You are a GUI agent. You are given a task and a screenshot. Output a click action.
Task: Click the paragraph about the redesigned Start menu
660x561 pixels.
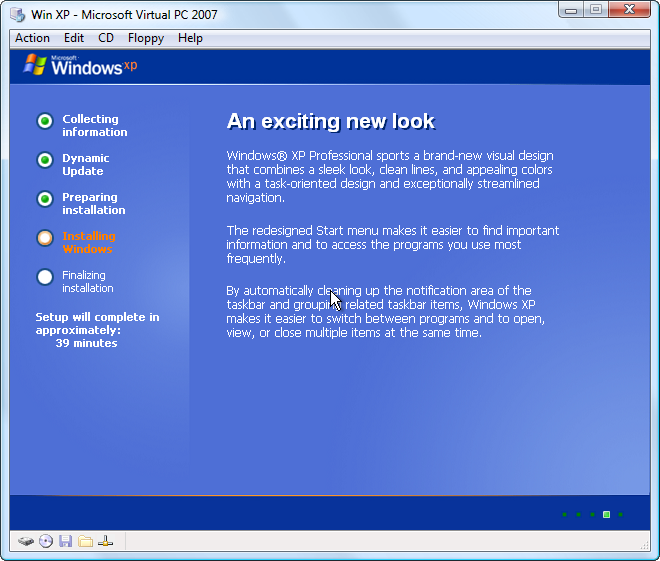coord(393,245)
